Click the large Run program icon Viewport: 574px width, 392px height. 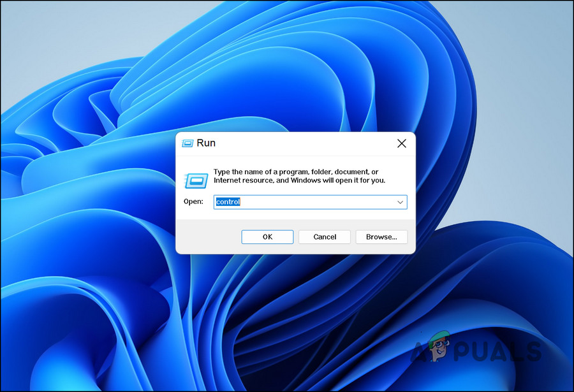click(x=196, y=180)
